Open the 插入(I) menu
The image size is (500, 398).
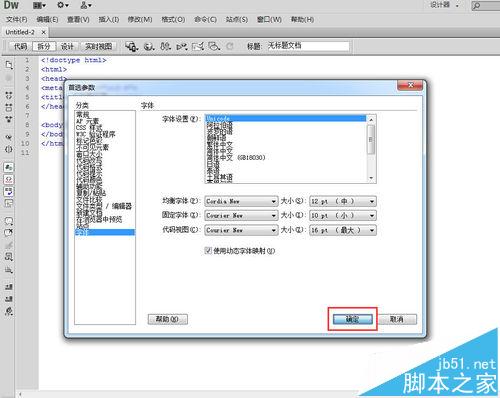coord(109,20)
